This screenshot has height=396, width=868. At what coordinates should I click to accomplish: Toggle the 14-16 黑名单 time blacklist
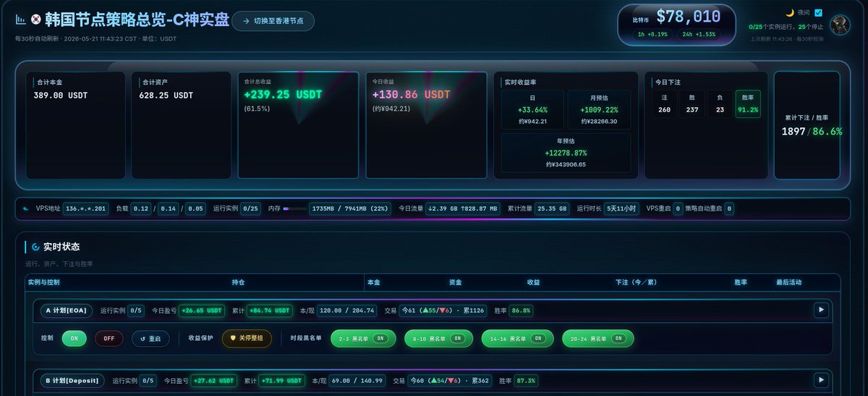517,338
